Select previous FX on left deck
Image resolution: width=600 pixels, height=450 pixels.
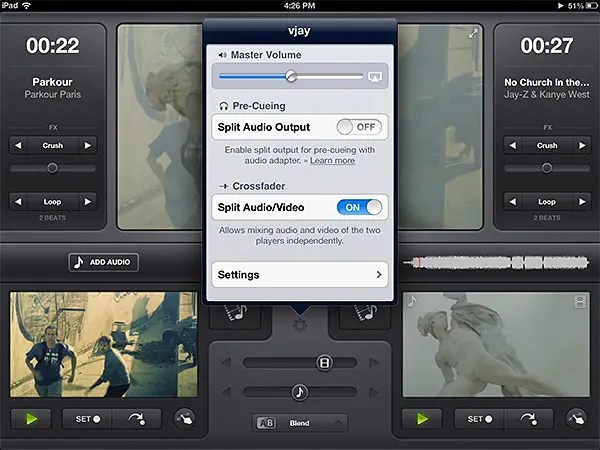pos(18,145)
